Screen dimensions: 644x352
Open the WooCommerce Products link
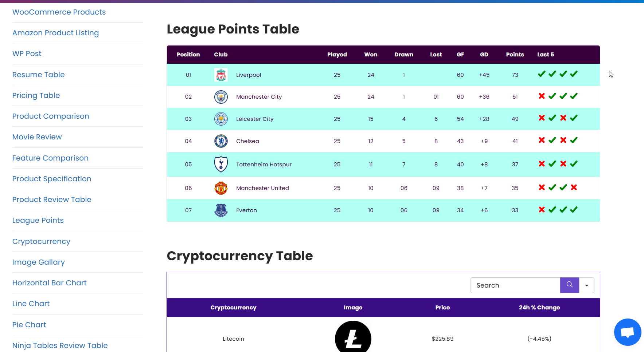pyautogui.click(x=59, y=12)
